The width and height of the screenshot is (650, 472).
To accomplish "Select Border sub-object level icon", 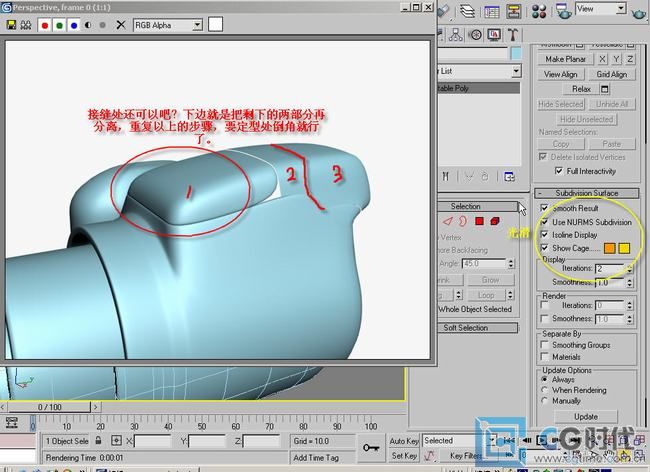I will [463, 221].
